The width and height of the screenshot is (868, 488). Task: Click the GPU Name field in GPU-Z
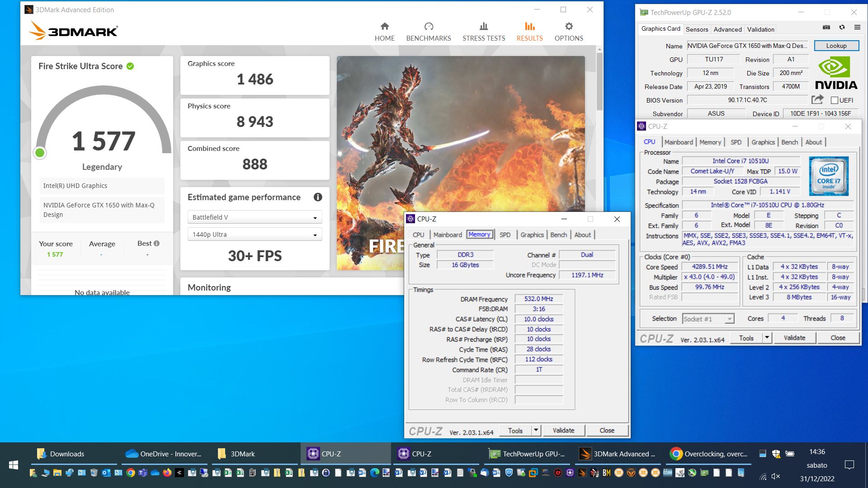pyautogui.click(x=747, y=46)
